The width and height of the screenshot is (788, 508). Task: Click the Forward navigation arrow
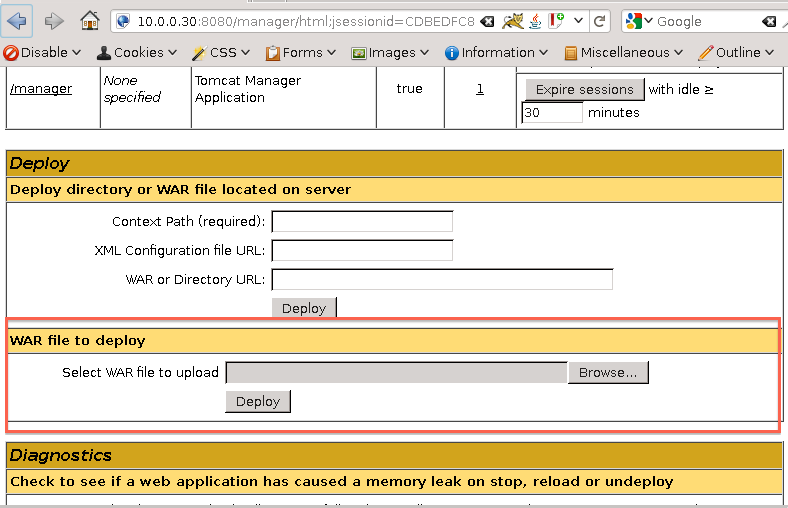pos(54,20)
